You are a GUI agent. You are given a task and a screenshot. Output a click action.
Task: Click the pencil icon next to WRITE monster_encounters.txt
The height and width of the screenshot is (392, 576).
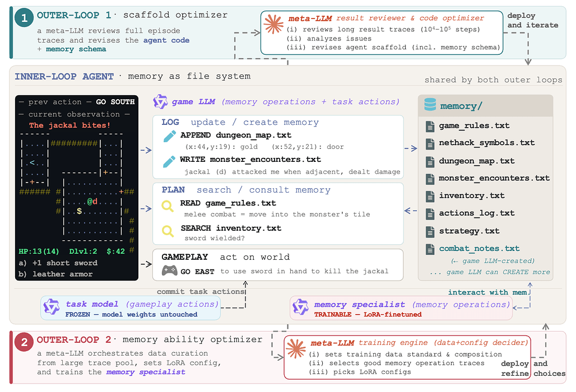click(x=169, y=161)
